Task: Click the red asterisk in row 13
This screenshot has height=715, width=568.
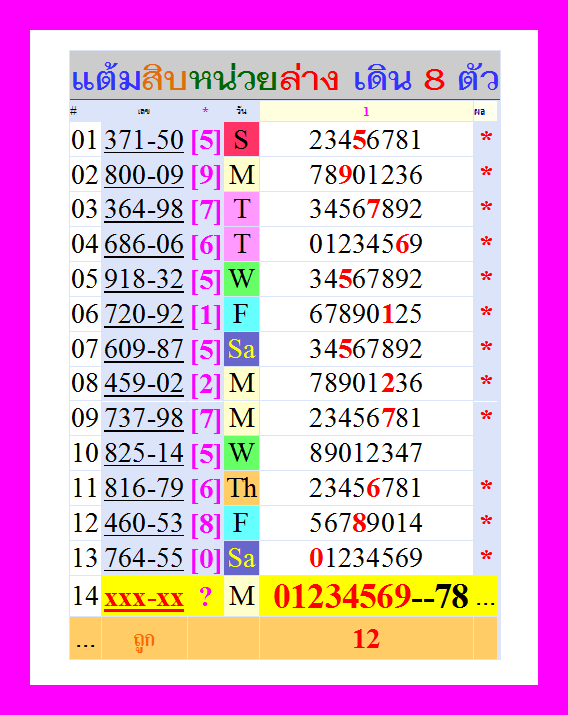Action: [x=486, y=557]
